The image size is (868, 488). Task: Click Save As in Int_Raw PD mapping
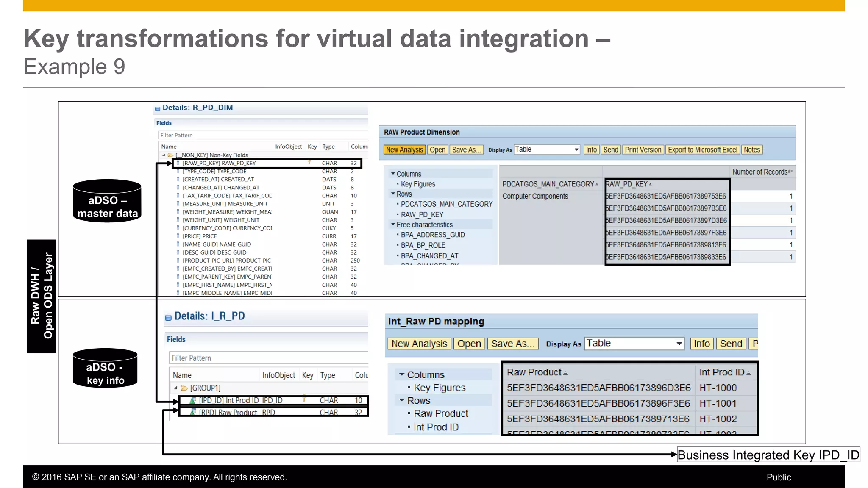513,344
